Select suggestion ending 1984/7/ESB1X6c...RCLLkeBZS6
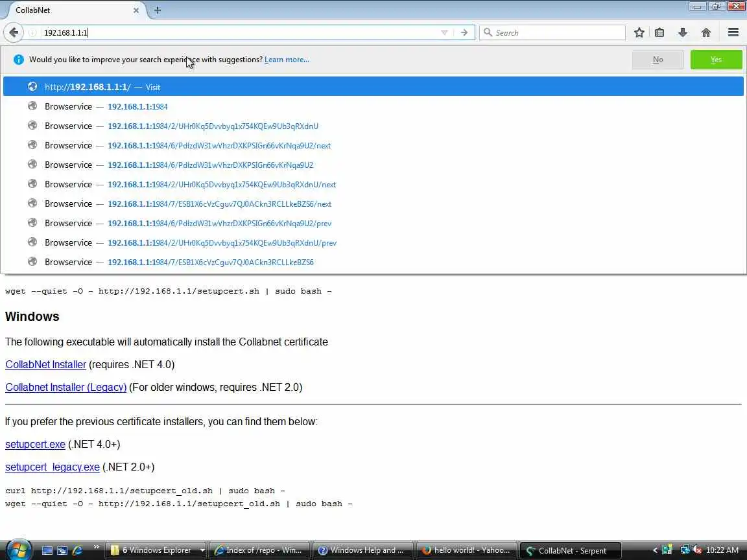Image resolution: width=747 pixels, height=560 pixels. (373, 262)
